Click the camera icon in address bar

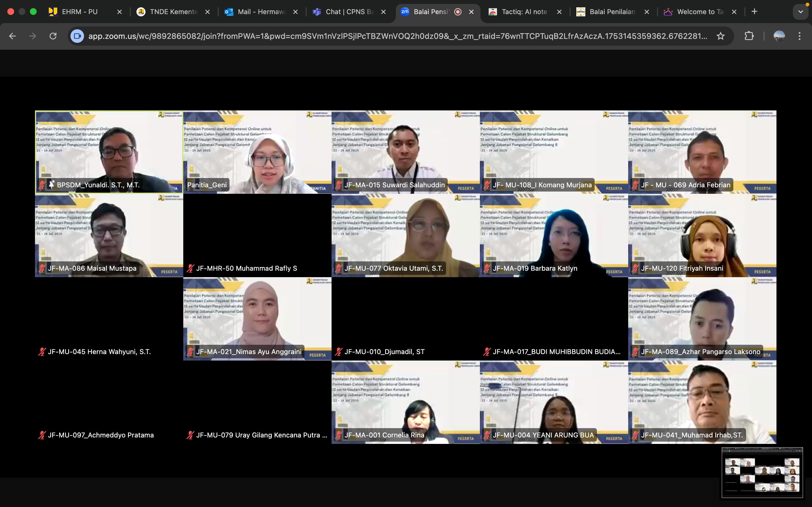[77, 36]
